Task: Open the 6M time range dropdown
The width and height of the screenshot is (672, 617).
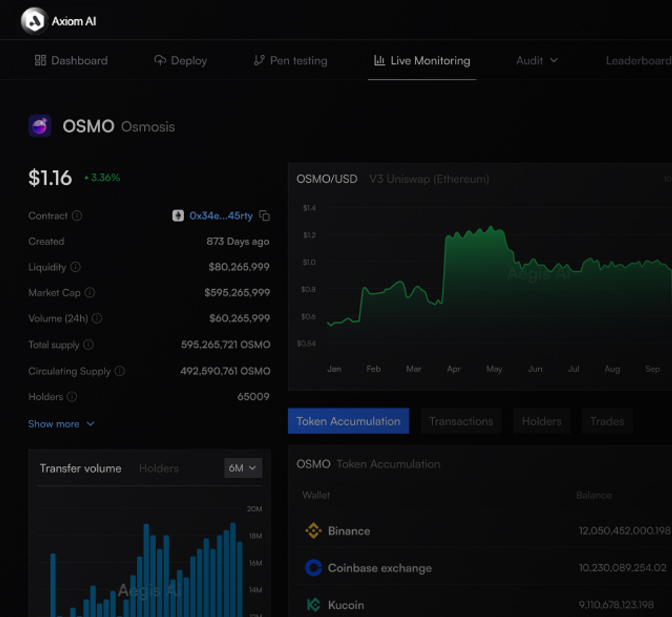Action: 243,468
